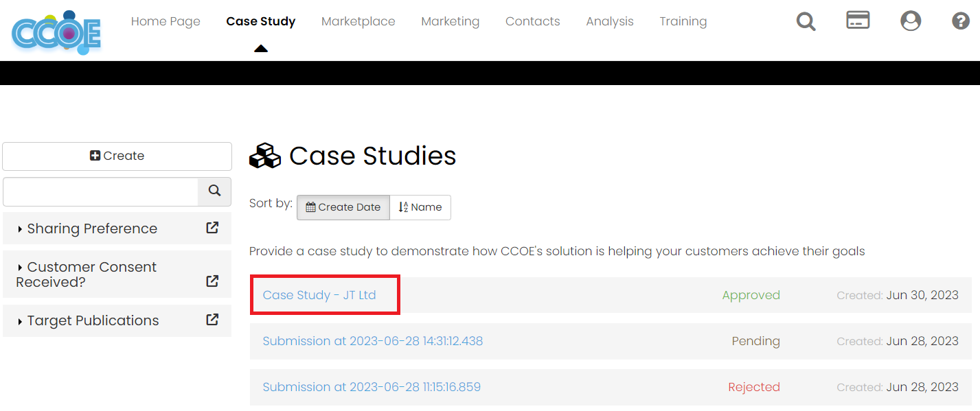This screenshot has height=411, width=980.
Task: Open Target Publications via its external link icon
Action: pyautogui.click(x=212, y=320)
